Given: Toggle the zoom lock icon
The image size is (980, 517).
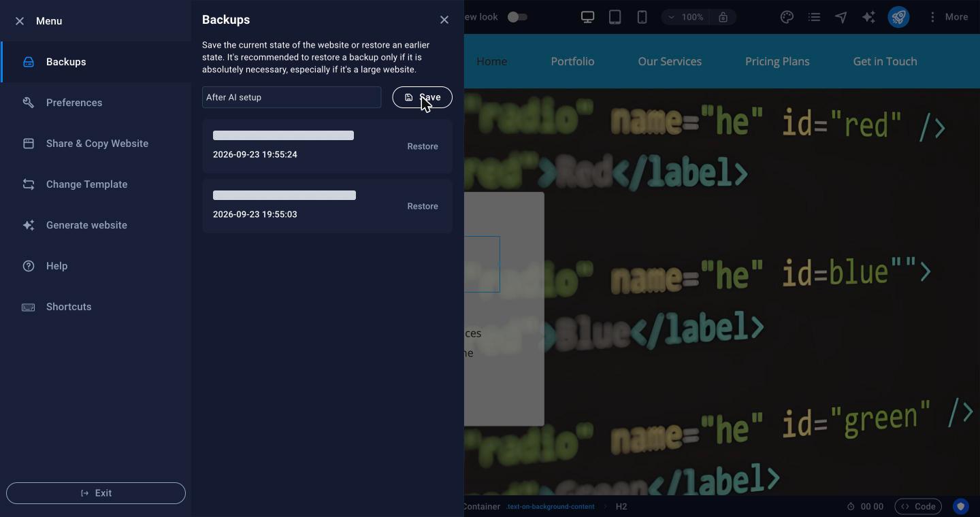Looking at the screenshot, I should pos(723,17).
